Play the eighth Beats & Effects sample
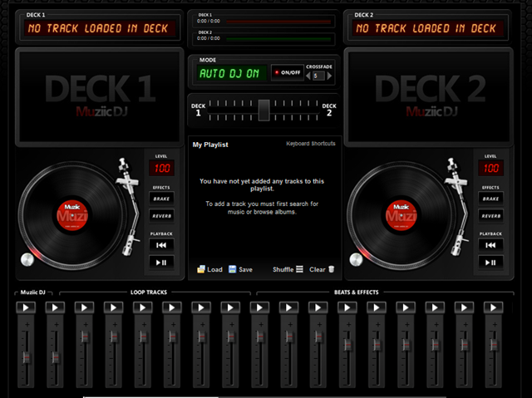The image size is (532, 398). (464, 307)
